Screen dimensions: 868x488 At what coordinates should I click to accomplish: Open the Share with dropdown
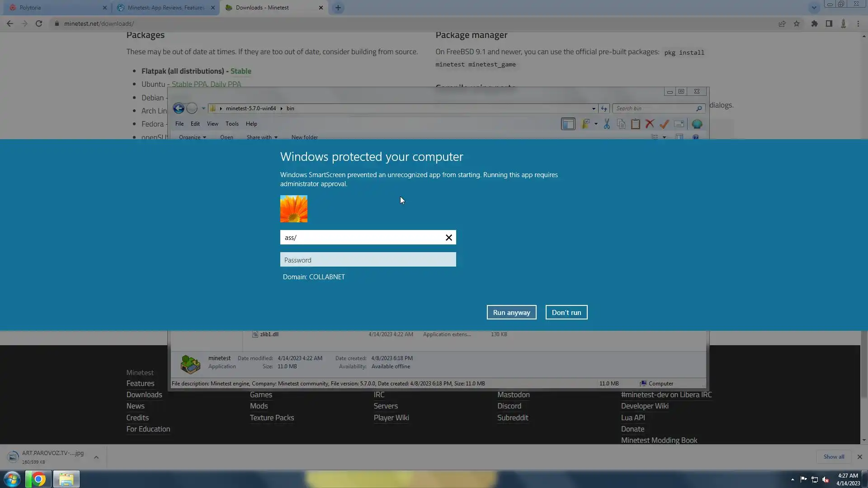262,137
